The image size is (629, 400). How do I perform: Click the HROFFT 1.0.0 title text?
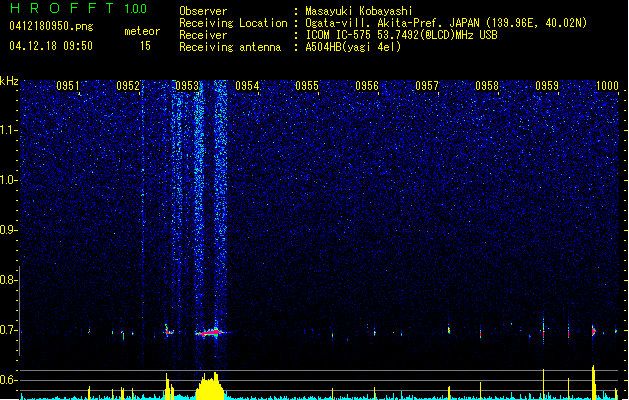pos(79,8)
